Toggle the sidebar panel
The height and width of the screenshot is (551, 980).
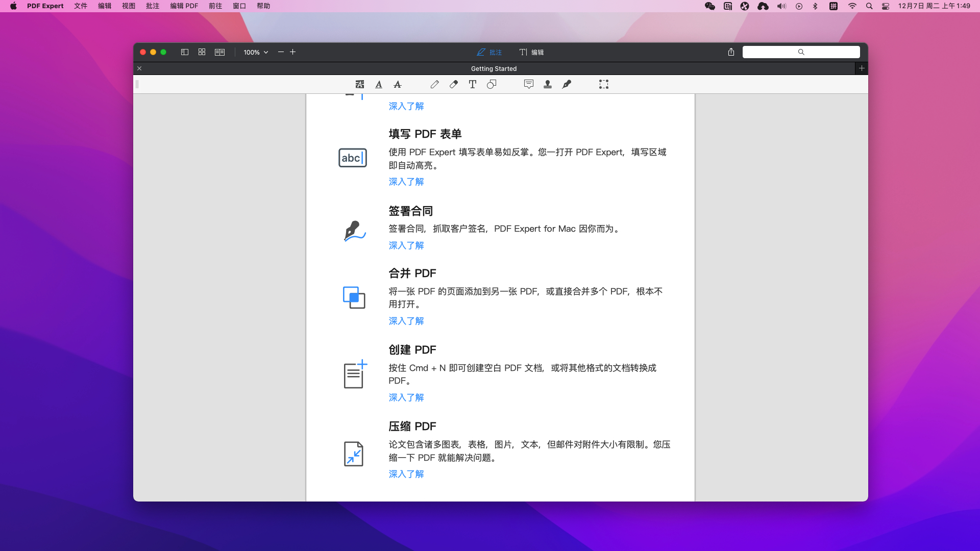coord(184,52)
